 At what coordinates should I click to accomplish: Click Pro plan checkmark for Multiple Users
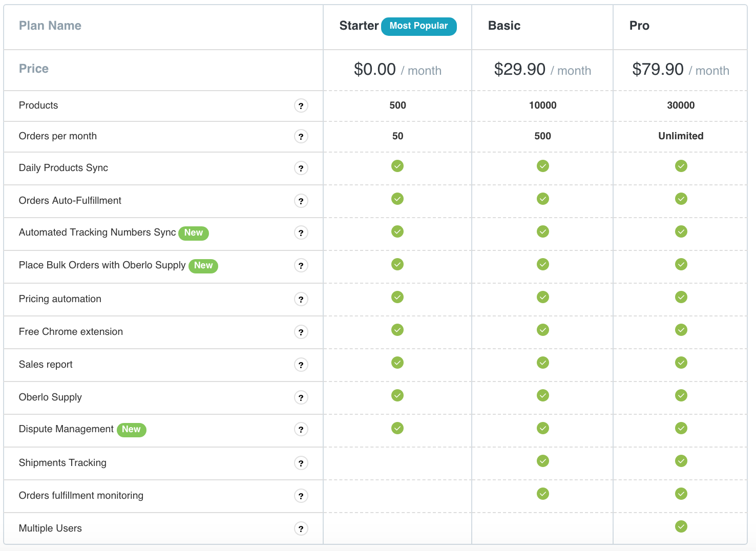click(x=681, y=526)
